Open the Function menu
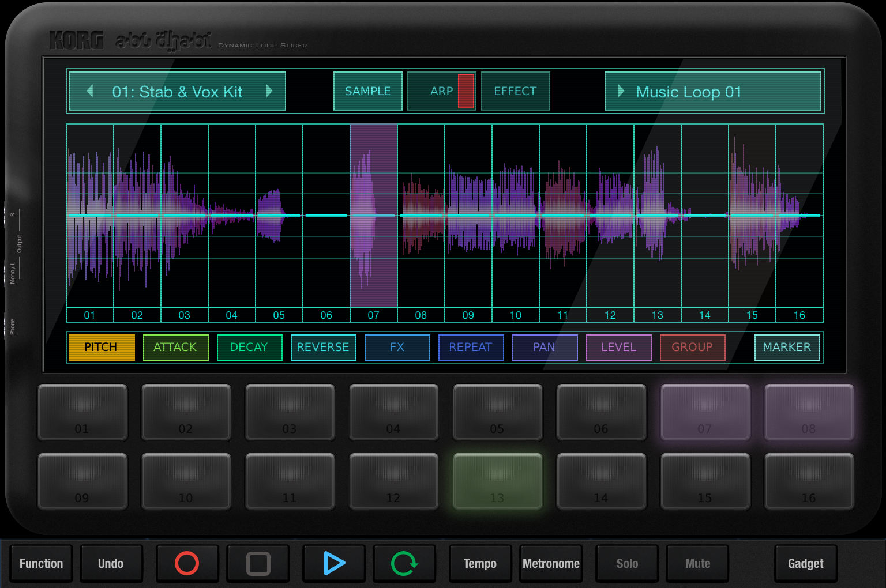Image resolution: width=886 pixels, height=588 pixels. tap(41, 563)
